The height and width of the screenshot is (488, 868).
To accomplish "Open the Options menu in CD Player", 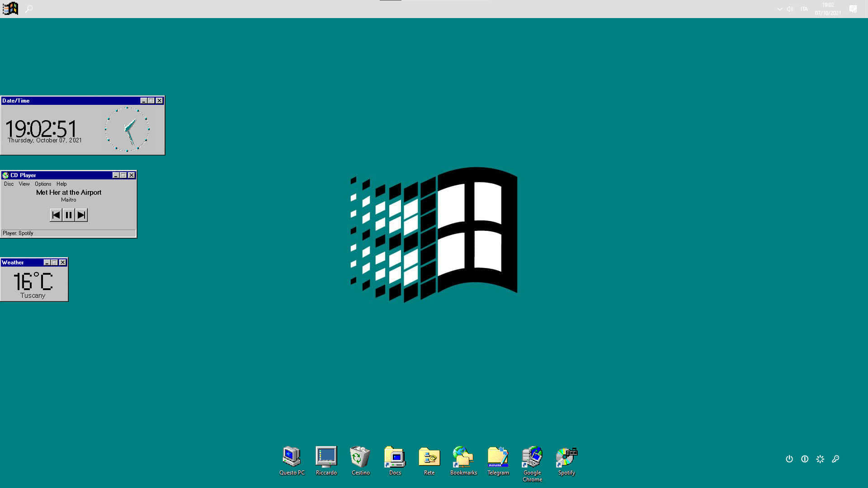I will click(x=43, y=184).
